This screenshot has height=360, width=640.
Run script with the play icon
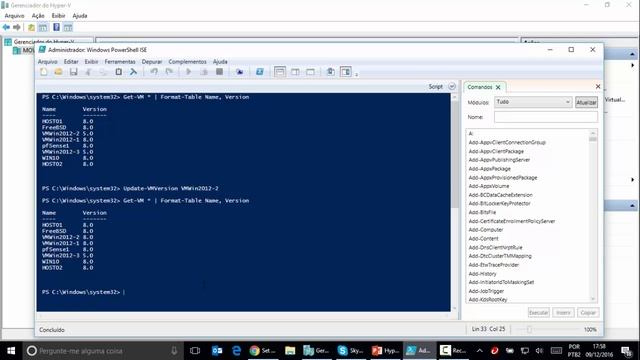click(x=189, y=72)
